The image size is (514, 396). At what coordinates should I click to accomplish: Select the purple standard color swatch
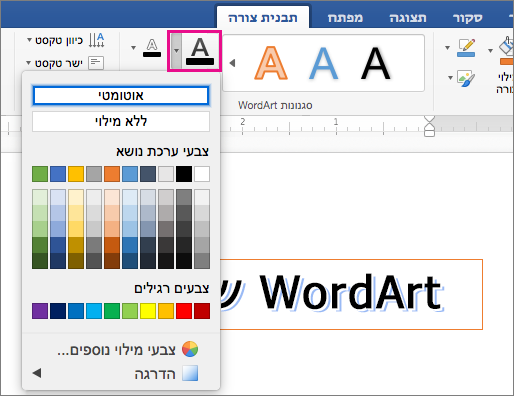pos(40,311)
